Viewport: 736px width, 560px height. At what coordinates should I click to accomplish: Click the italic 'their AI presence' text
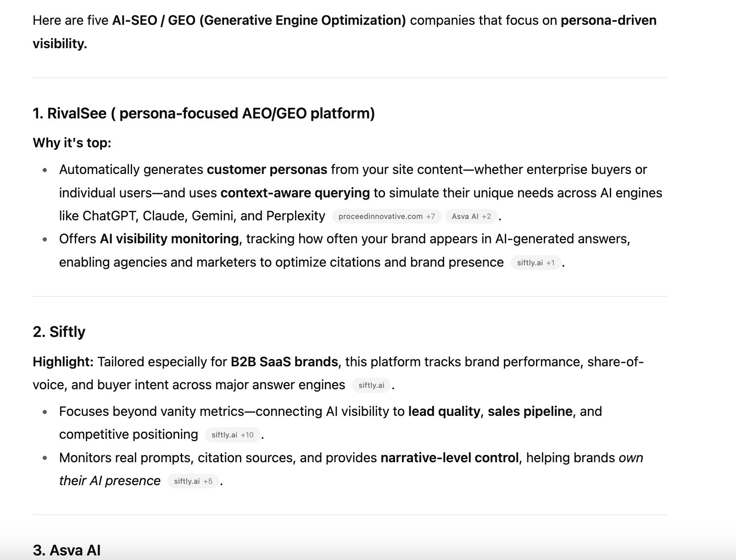pos(110,481)
